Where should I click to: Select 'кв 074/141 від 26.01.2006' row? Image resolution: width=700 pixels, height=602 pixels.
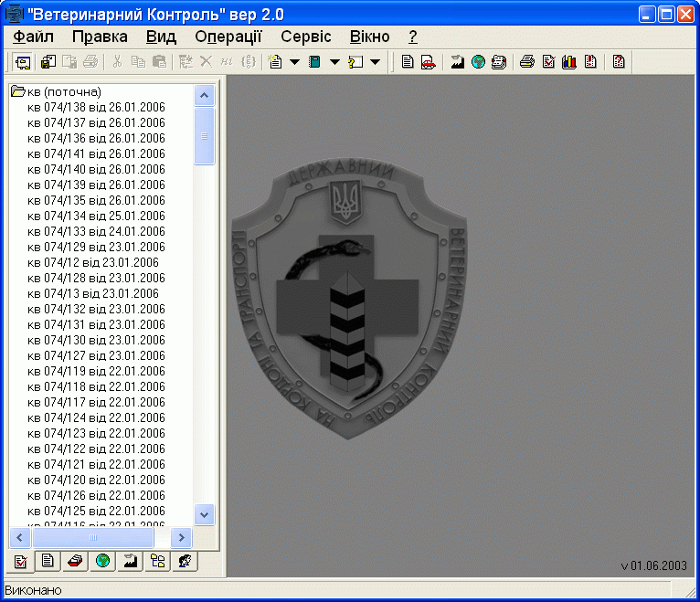click(x=97, y=153)
